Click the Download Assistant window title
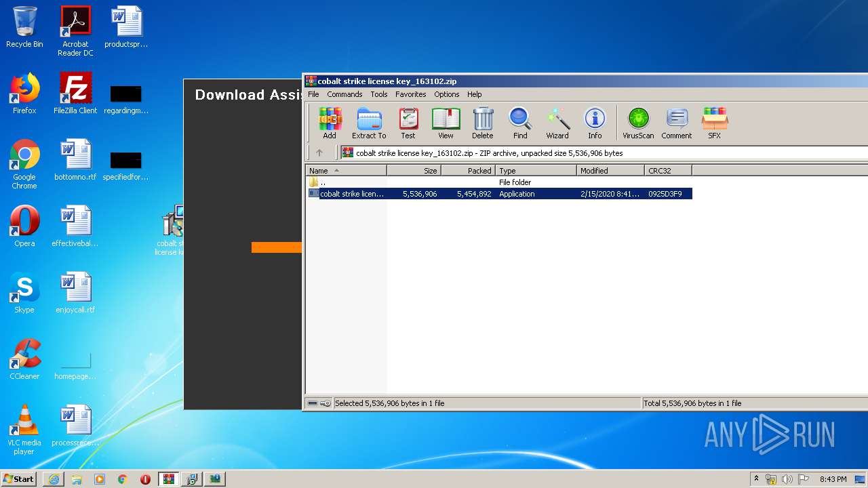868x488 pixels. click(x=248, y=95)
